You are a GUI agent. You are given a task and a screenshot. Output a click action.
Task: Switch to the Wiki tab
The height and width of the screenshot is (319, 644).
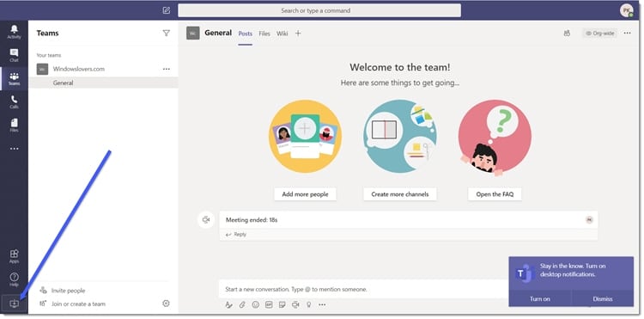pyautogui.click(x=283, y=34)
